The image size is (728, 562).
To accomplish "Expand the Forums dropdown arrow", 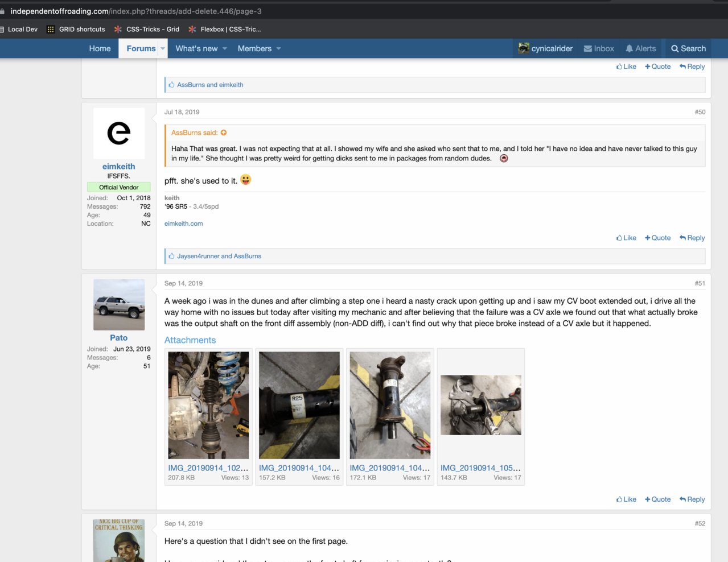I will pos(163,48).
